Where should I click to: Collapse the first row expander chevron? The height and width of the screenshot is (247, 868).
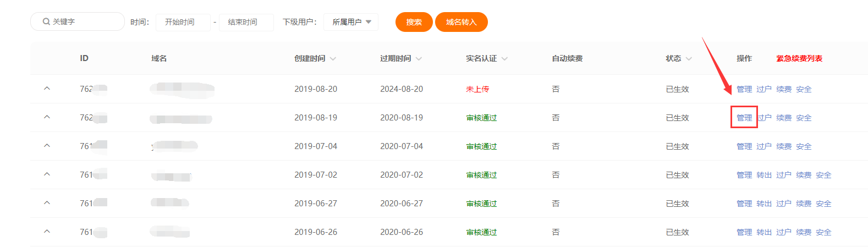click(x=47, y=88)
